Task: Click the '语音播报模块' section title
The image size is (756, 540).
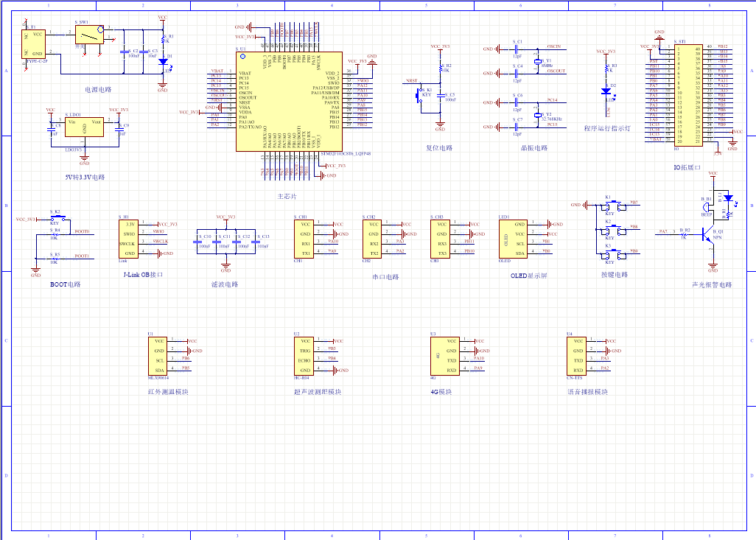Action: tap(587, 392)
